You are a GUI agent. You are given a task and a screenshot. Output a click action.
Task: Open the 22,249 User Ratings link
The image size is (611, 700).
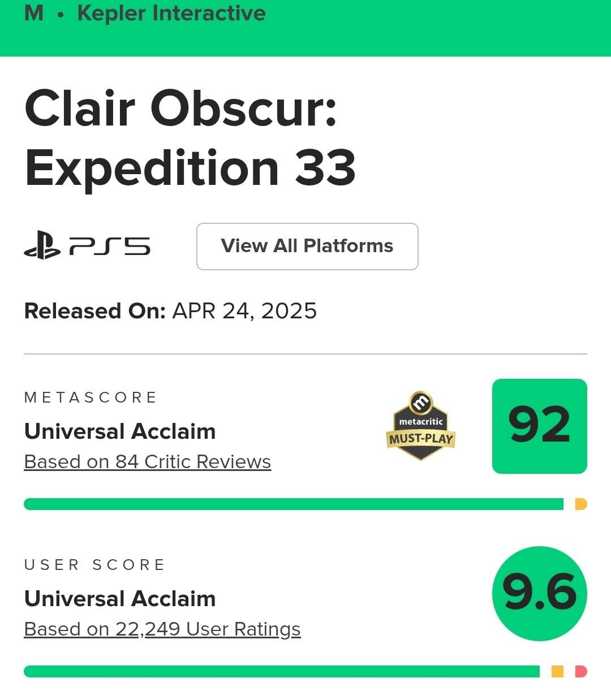(162, 629)
